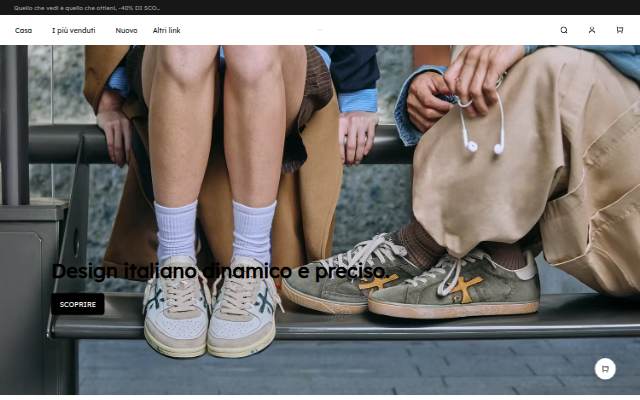Go to the Casa menu item
640x400 pixels.
pyautogui.click(x=23, y=31)
